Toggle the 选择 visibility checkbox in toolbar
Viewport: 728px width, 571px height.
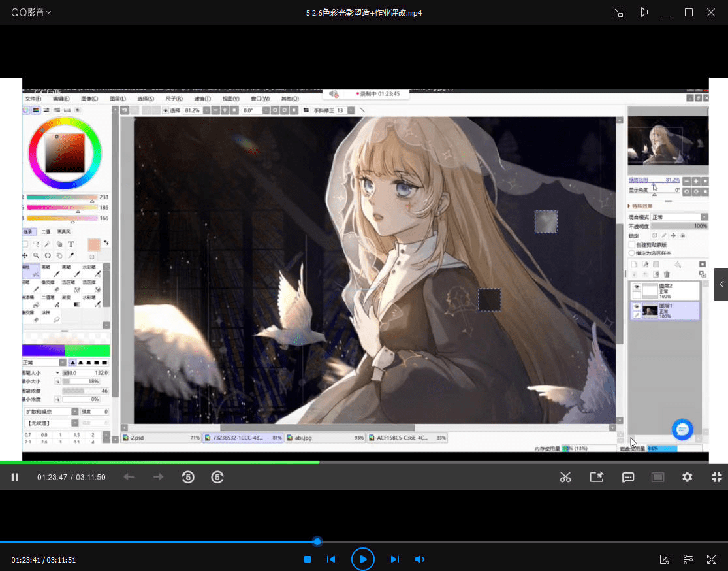(165, 110)
